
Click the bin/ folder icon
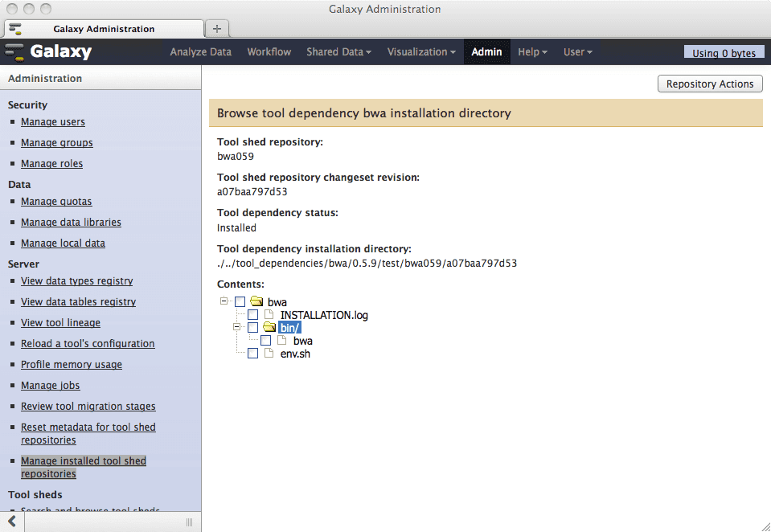[x=270, y=328]
